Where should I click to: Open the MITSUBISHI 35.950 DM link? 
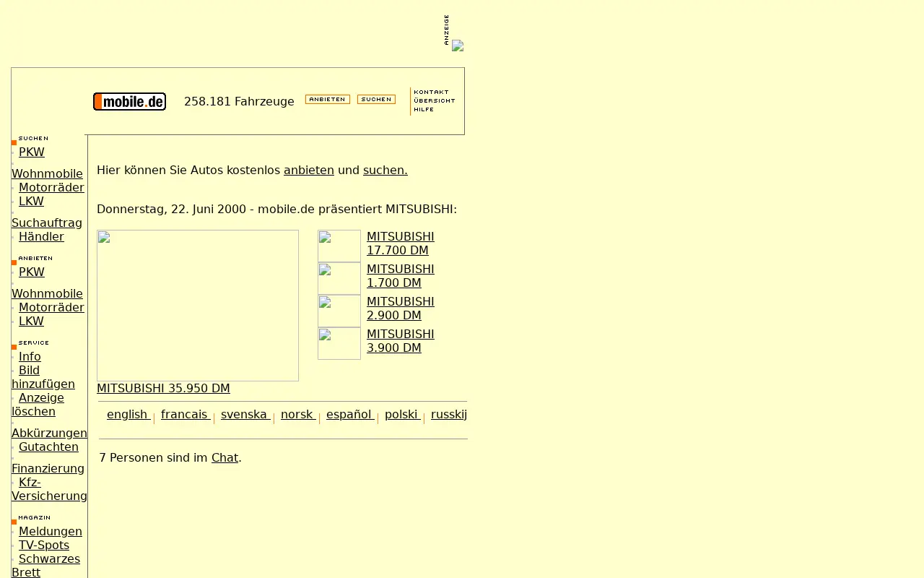point(163,389)
